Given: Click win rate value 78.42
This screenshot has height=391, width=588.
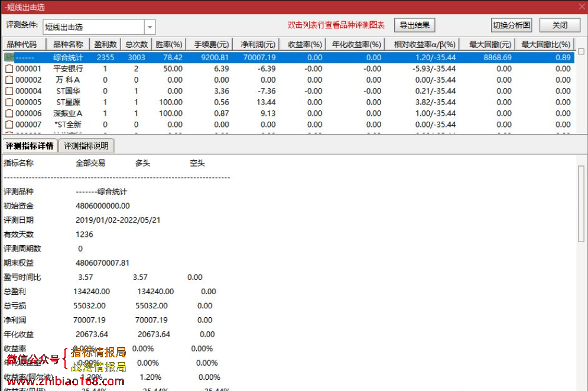Looking at the screenshot, I should [x=173, y=57].
